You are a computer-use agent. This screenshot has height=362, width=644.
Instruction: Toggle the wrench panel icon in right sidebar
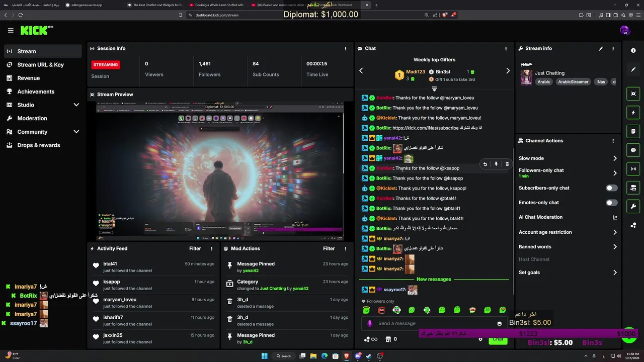pos(633,206)
